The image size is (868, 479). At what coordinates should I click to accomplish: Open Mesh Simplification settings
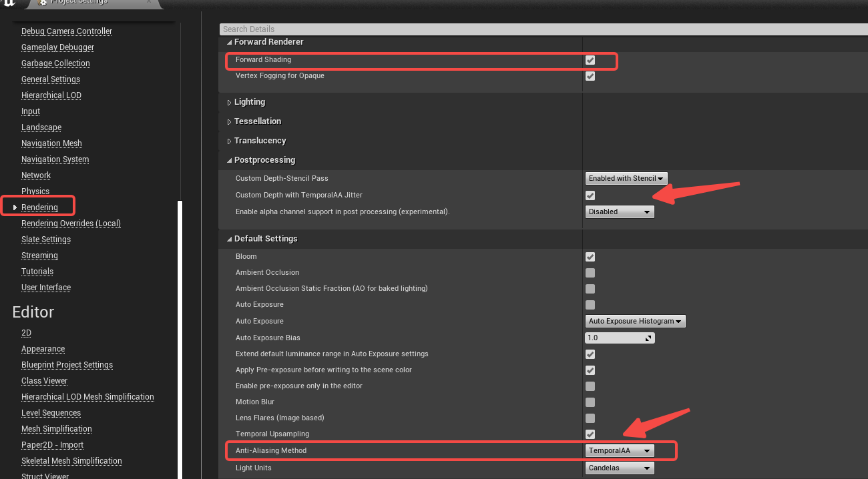pyautogui.click(x=57, y=429)
